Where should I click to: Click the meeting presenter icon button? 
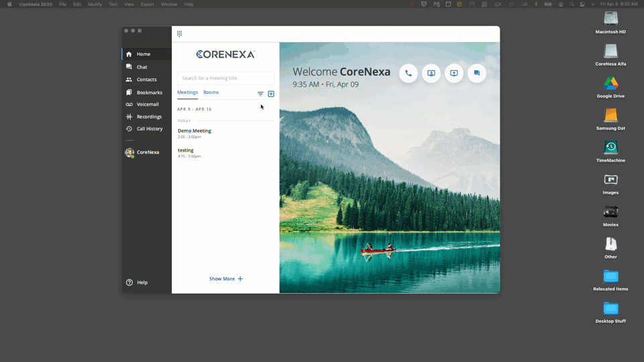pyautogui.click(x=431, y=74)
